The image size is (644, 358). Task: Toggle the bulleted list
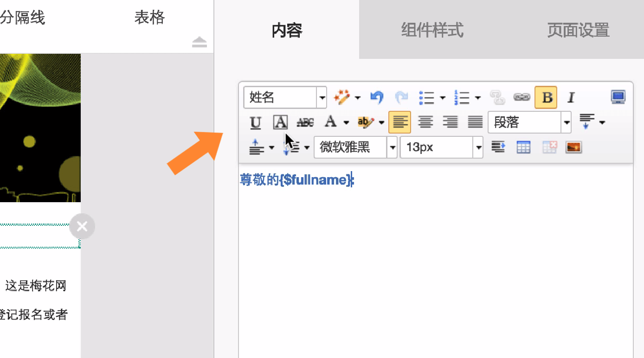(x=427, y=97)
